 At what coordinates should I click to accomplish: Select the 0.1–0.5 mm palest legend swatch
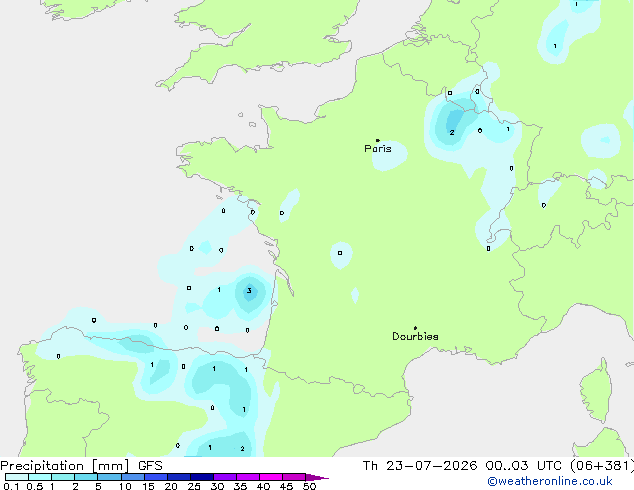pos(17,477)
